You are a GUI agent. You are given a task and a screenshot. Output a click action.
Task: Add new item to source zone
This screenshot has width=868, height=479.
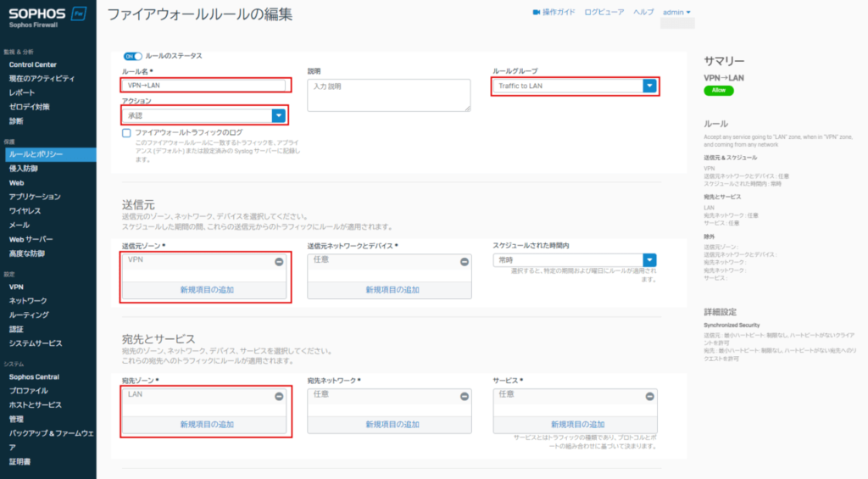pos(207,290)
